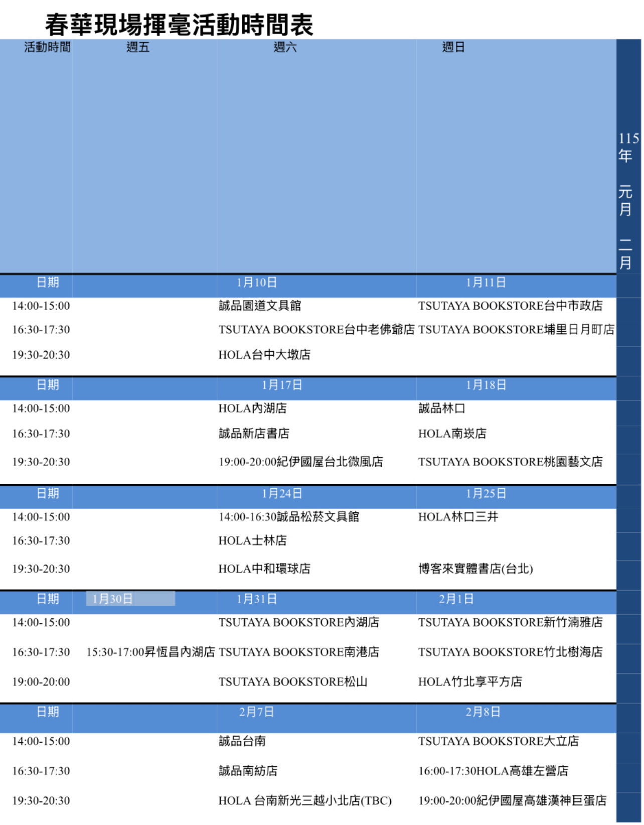Click the 博客來實體書店(台北) entry
Viewport: 644px width, 825px height.
click(x=475, y=569)
